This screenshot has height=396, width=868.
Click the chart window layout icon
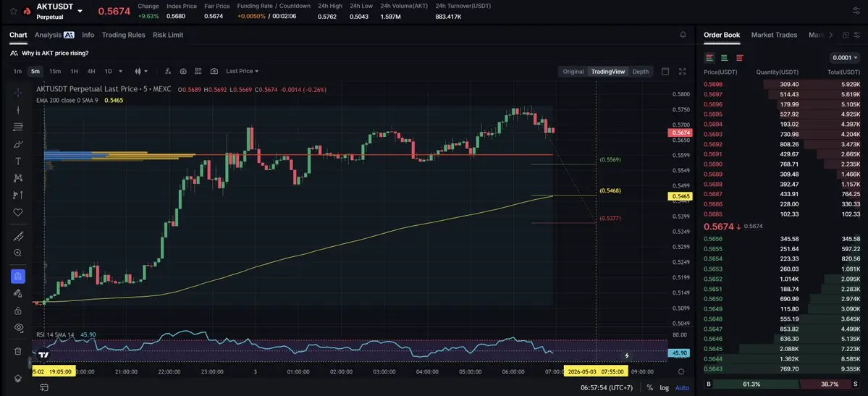pos(665,72)
